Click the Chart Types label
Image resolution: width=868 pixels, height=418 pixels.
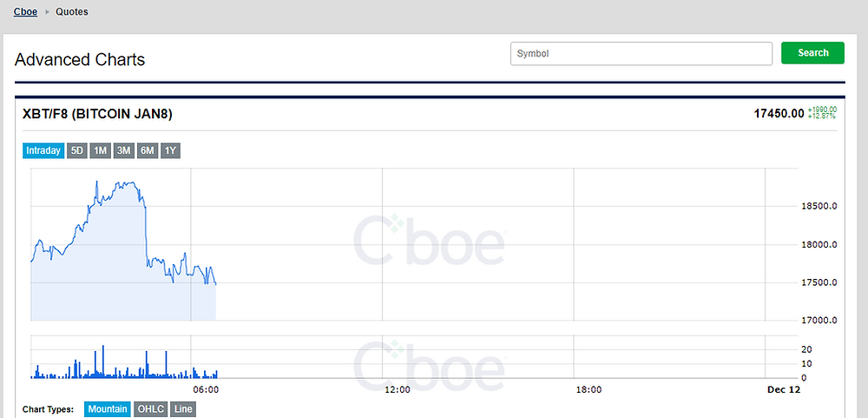(48, 409)
